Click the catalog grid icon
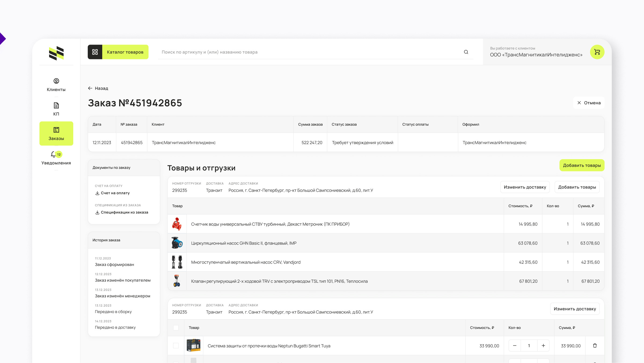 [x=95, y=52]
